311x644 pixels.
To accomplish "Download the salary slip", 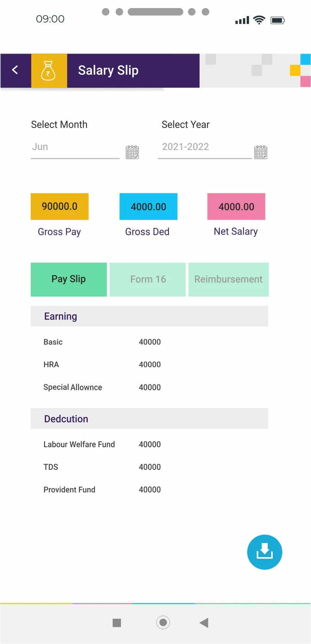I will [265, 552].
